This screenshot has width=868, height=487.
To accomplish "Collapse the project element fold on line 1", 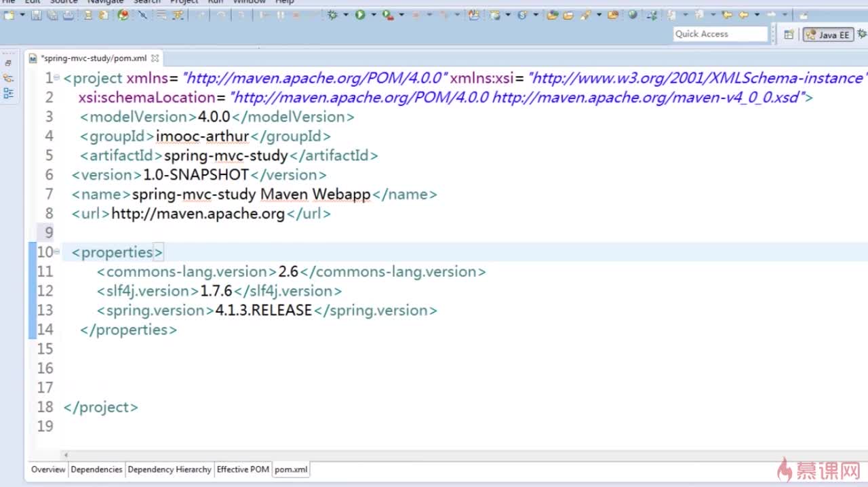I will click(57, 77).
